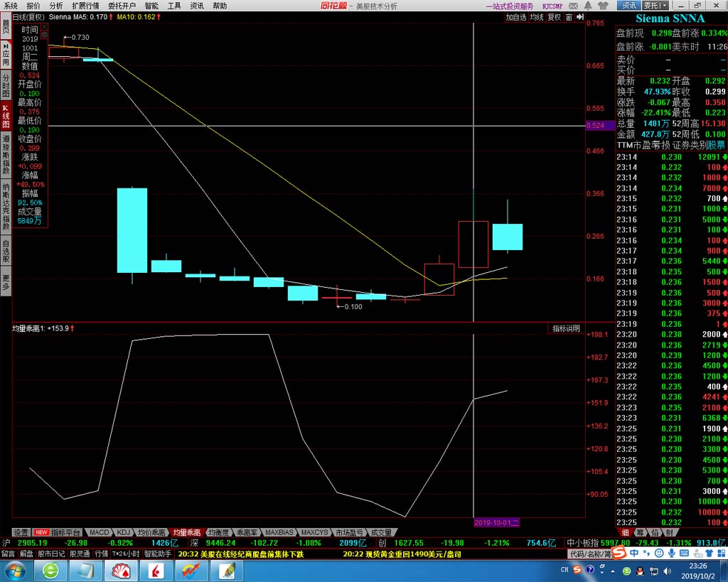Select 焰 tab under trade list

click(x=654, y=532)
